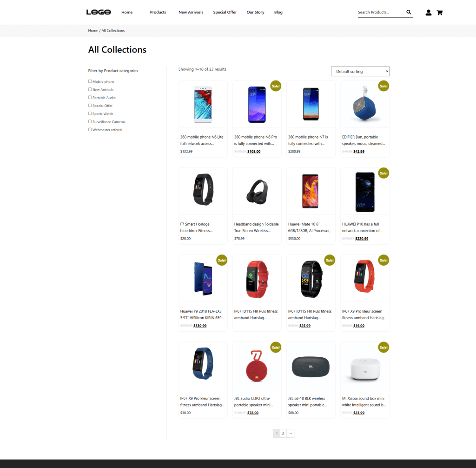
Task: Open the shopping cart icon
Action: (x=440, y=13)
